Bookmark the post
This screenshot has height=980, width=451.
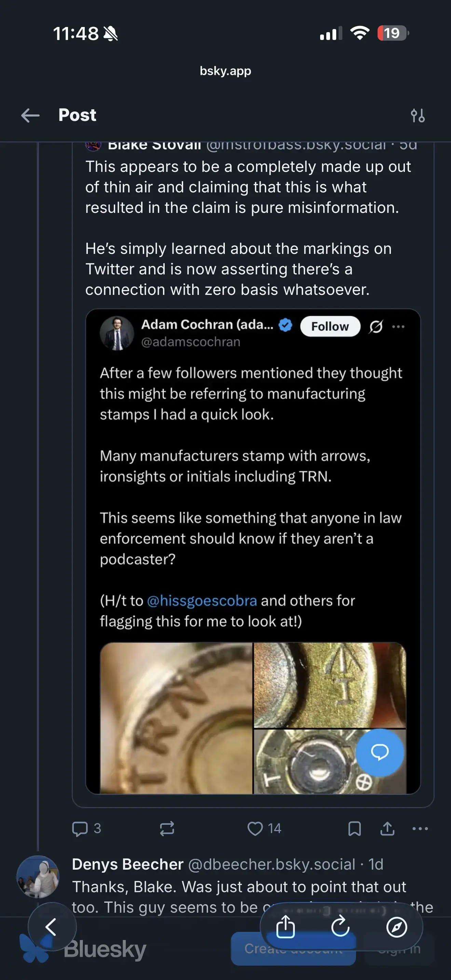(354, 829)
